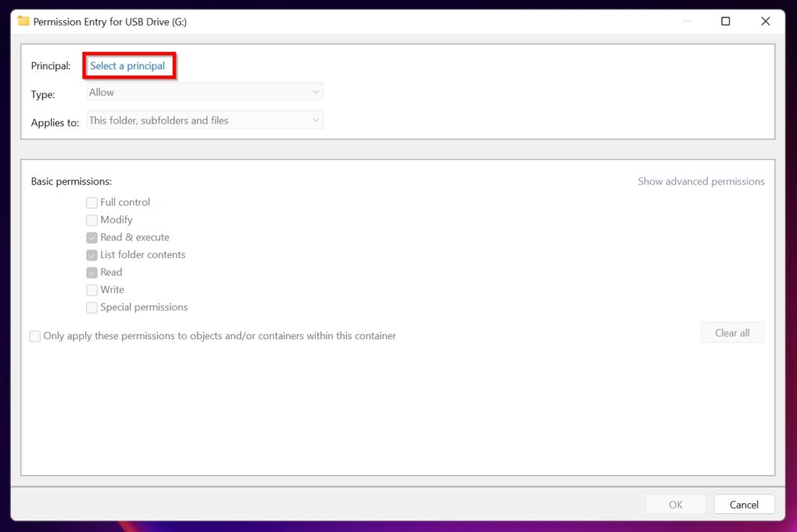797x532 pixels.
Task: Click the folder icon in the title bar
Action: [23, 21]
